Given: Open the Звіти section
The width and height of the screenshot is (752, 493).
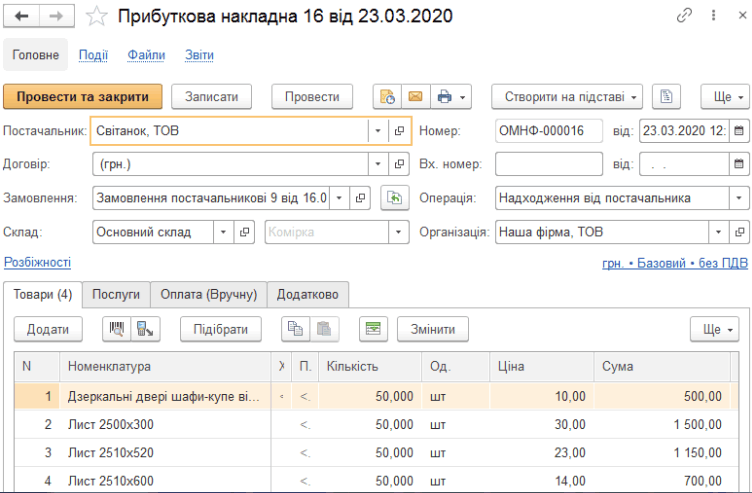Looking at the screenshot, I should tap(200, 55).
